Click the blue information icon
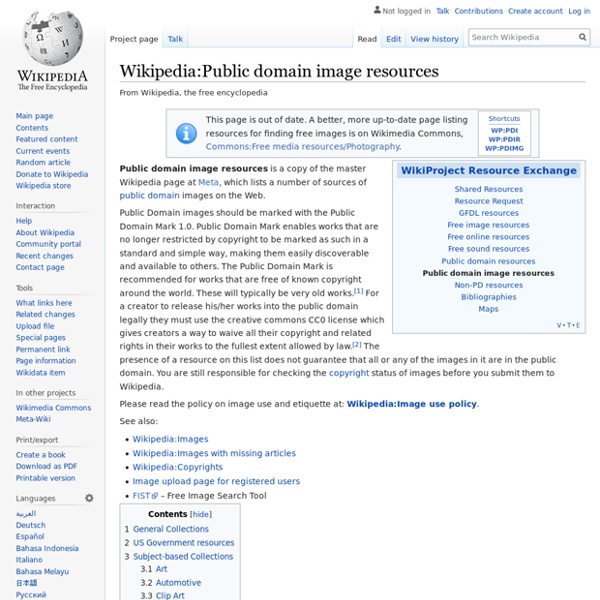Viewport: 600px width, 600px height. [186, 133]
